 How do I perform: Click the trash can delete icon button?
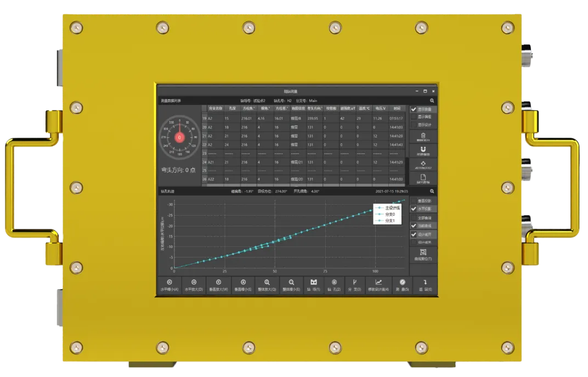pyautogui.click(x=423, y=137)
